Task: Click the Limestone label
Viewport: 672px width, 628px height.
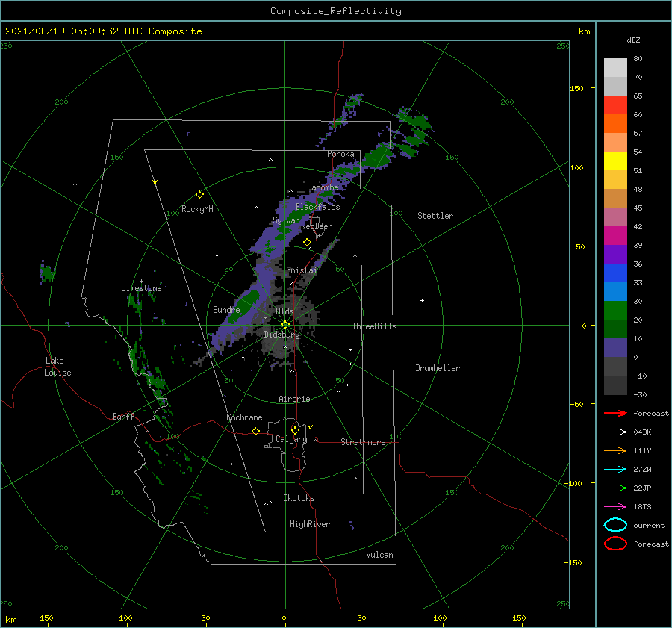Action: coord(141,288)
